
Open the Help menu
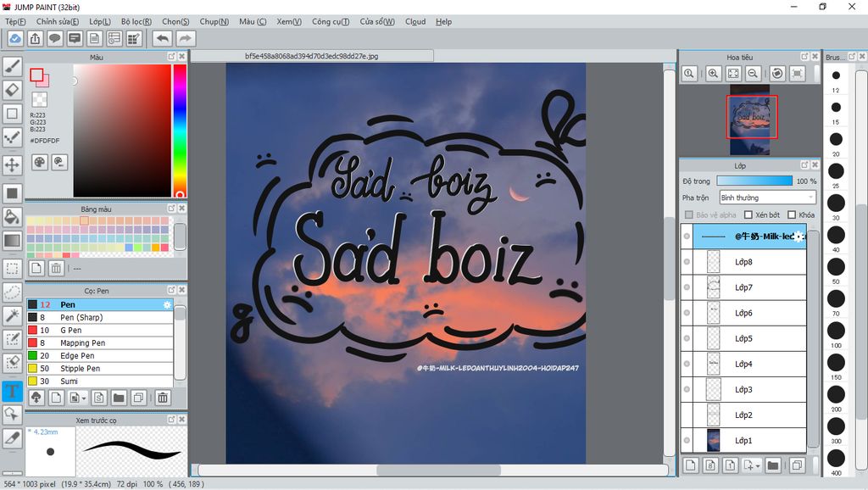(443, 21)
